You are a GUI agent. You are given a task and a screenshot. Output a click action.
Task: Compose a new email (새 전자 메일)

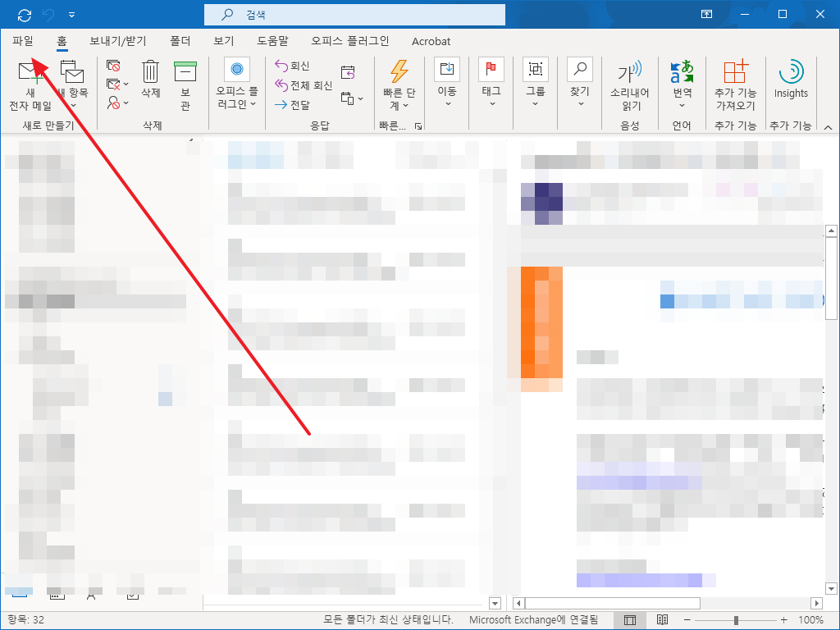coord(30,85)
